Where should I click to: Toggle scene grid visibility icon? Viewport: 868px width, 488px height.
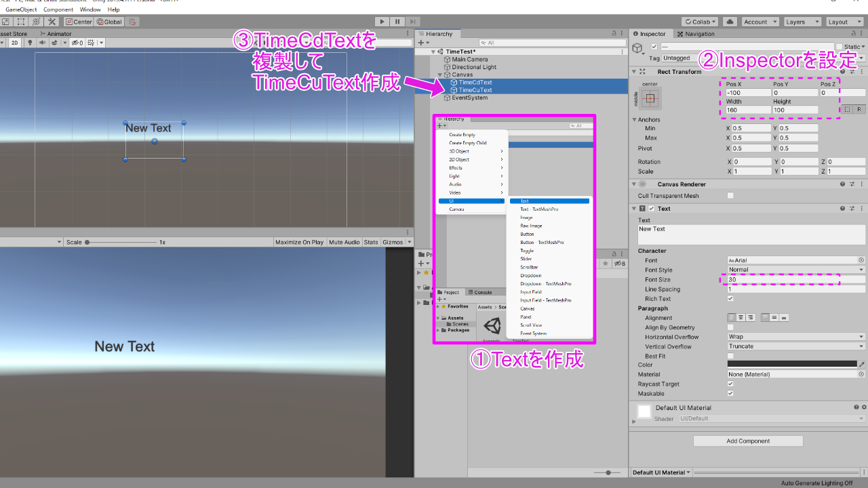(92, 43)
